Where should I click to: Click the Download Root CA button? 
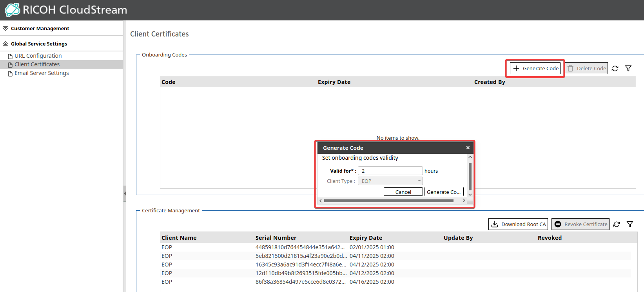click(x=518, y=224)
